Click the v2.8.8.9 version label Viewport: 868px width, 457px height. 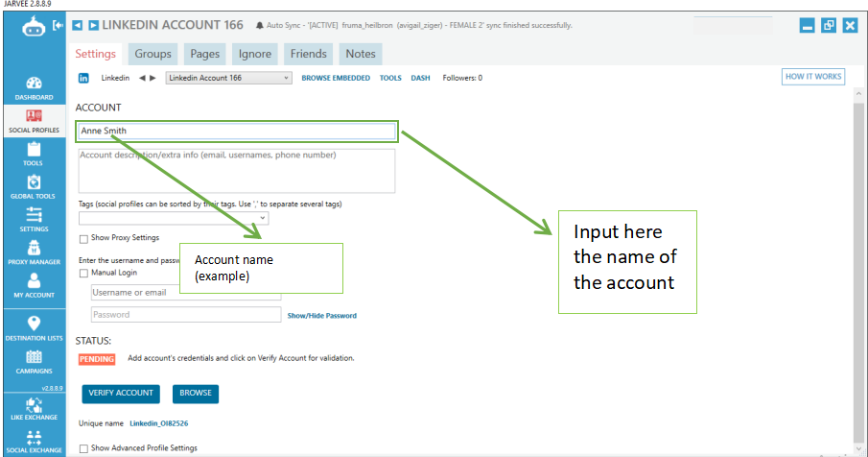point(53,388)
